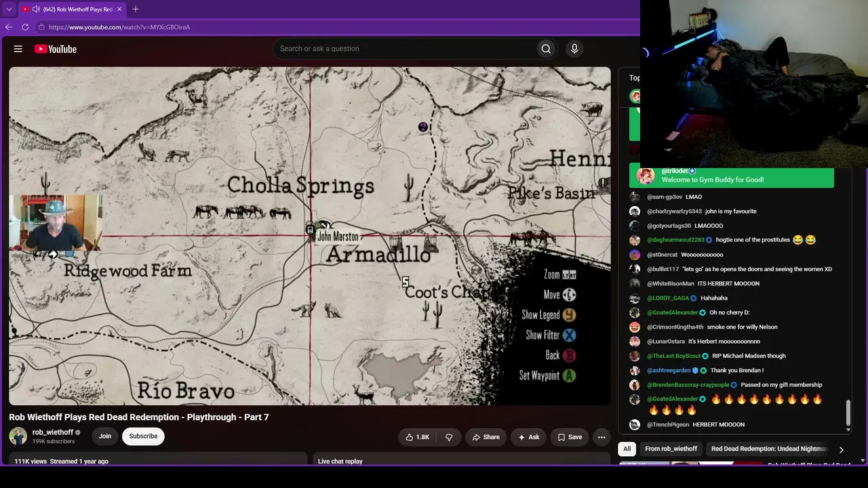Go to YouTube home via logo

pyautogui.click(x=56, y=49)
